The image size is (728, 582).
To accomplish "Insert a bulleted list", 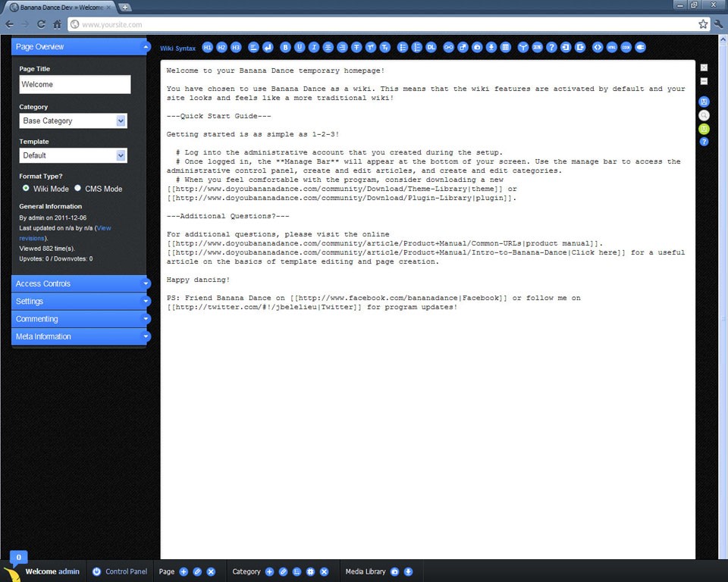I will pos(403,47).
